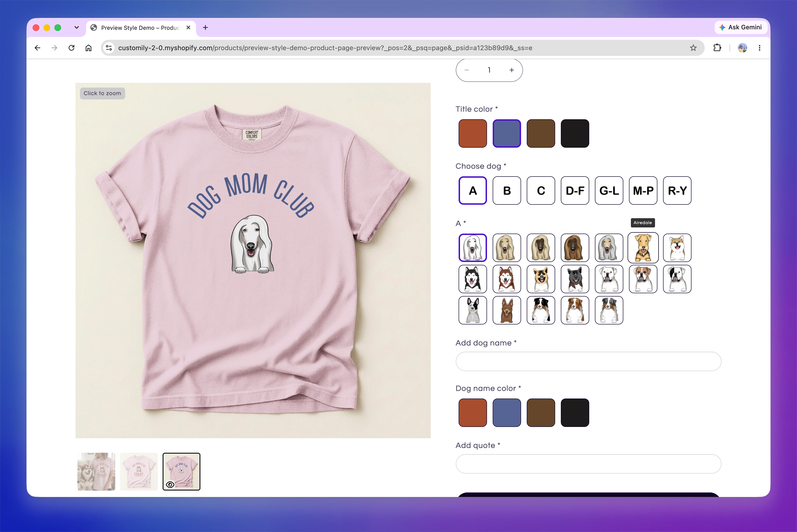Set Title color to slate blue

(507, 133)
